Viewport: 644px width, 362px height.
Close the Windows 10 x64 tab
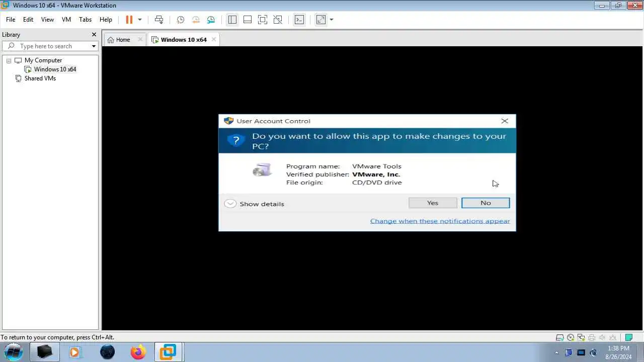[x=214, y=39]
